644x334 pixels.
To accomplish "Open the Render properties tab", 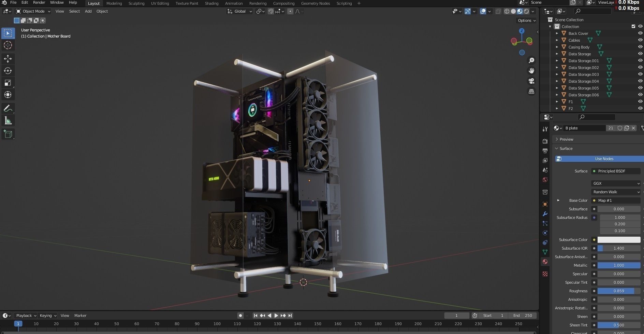I will pos(545,141).
